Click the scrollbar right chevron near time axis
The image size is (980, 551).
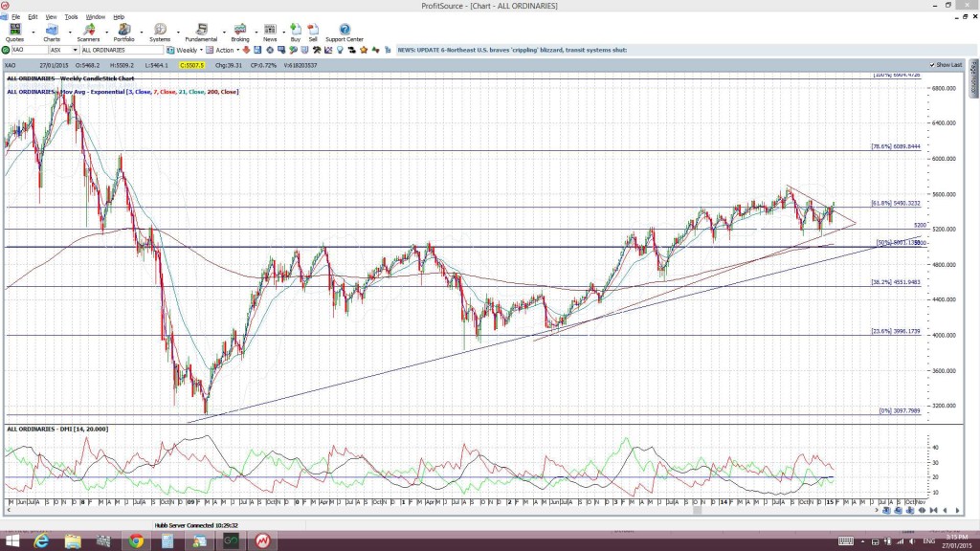point(877,511)
